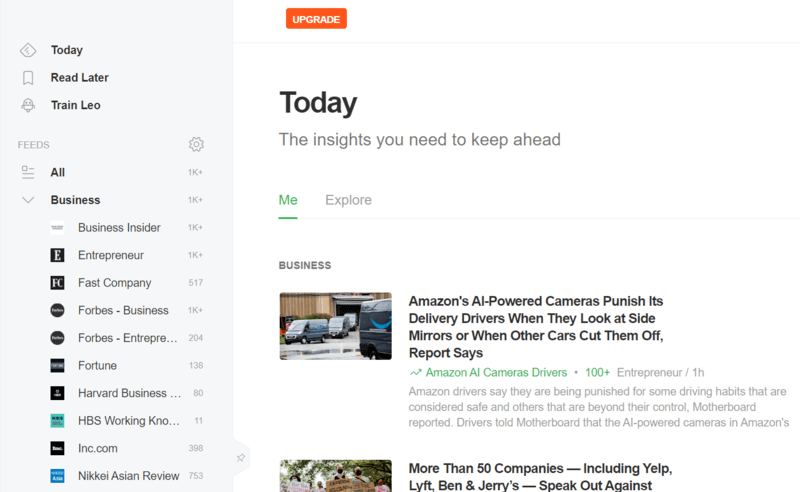Click the Entrepreneur / 1h source label

(661, 373)
